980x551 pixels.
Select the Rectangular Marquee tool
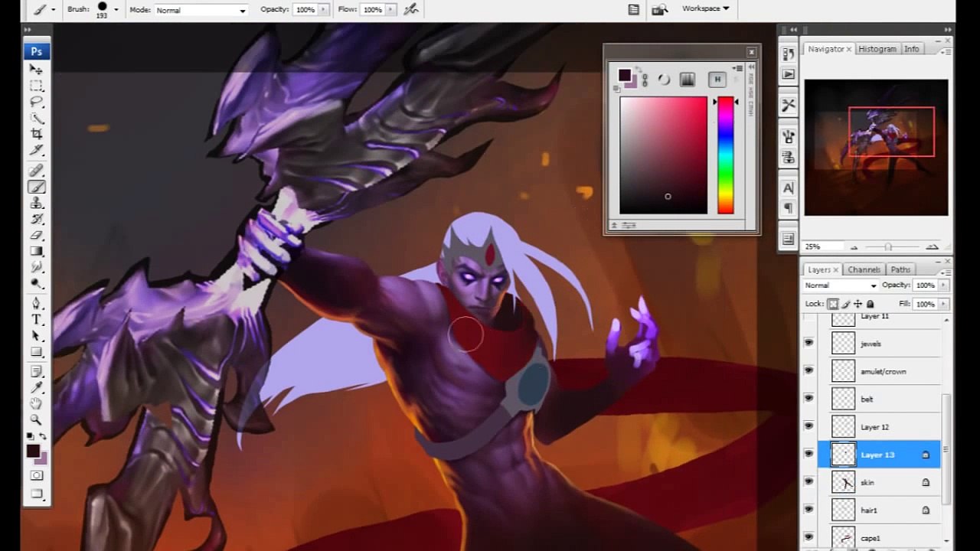36,86
